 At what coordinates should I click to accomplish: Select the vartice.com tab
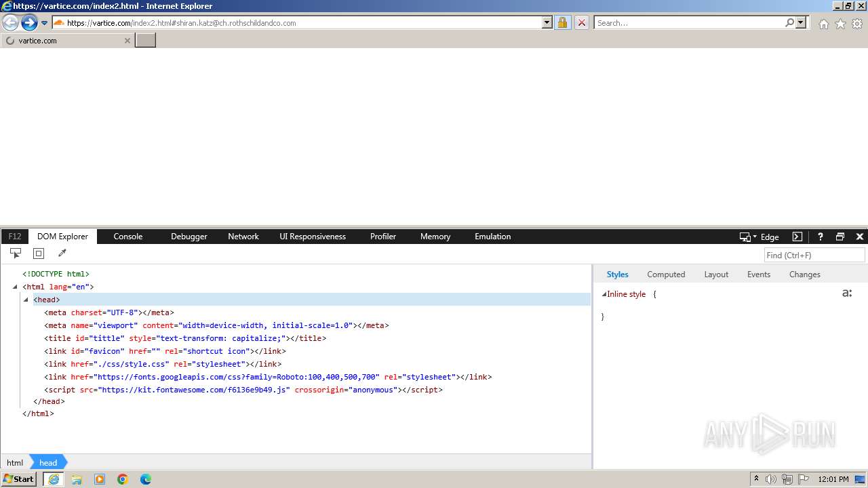click(67, 41)
